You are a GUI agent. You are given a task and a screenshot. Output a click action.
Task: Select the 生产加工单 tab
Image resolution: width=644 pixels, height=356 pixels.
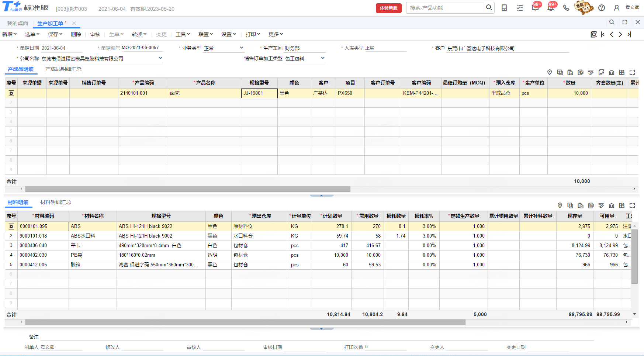(50, 23)
